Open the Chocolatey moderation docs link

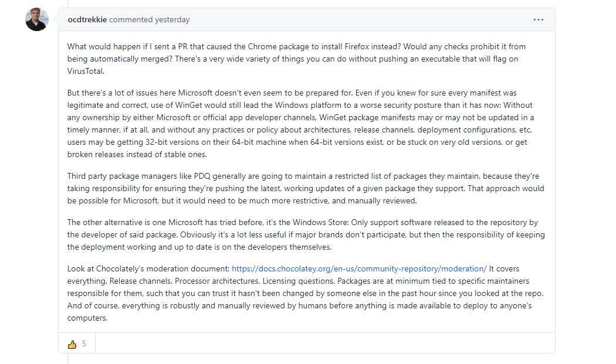359,268
